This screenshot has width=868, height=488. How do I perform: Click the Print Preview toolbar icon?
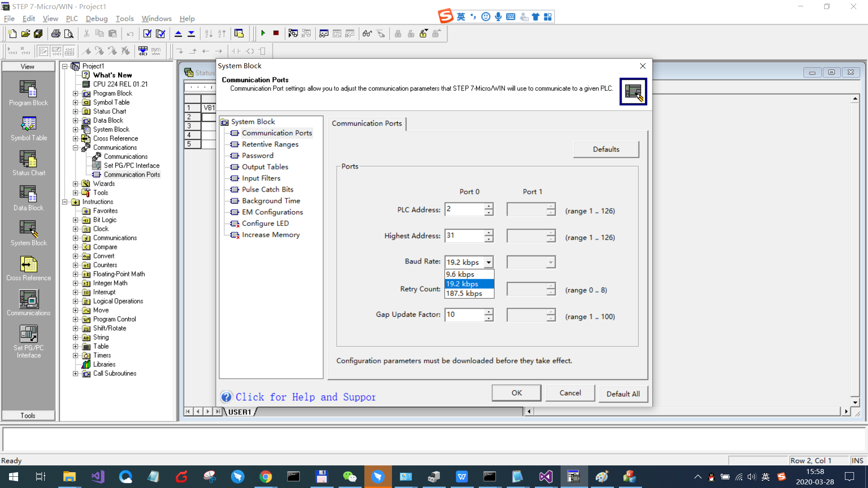(x=69, y=33)
